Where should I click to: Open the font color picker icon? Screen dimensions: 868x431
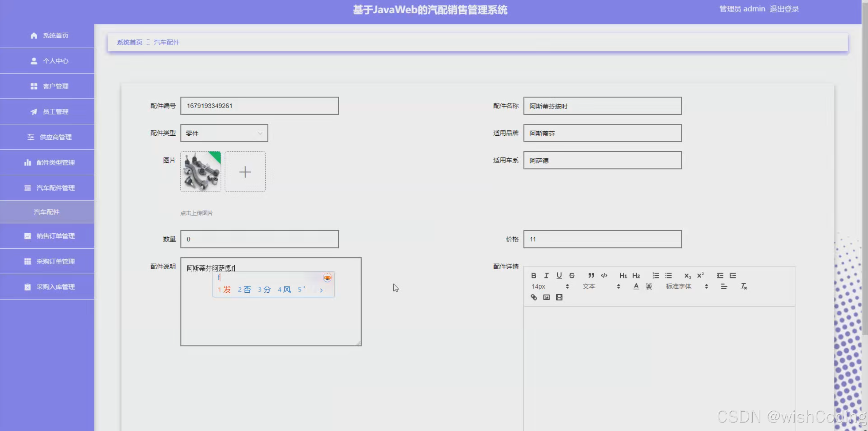click(636, 287)
